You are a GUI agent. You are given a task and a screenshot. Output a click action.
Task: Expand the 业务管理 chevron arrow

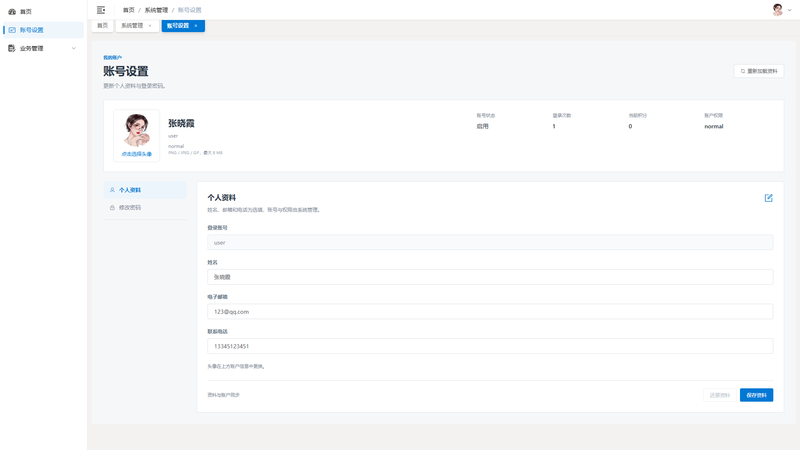tap(73, 48)
